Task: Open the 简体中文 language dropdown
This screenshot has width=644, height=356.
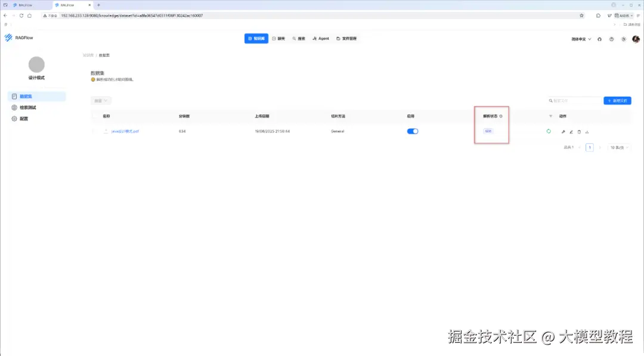Action: point(581,39)
